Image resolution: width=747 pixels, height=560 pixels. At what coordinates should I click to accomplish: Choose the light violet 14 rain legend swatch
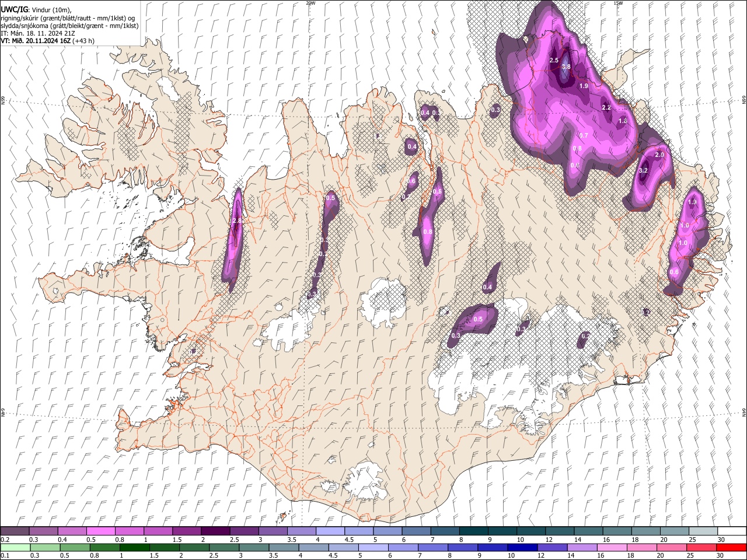582,547
